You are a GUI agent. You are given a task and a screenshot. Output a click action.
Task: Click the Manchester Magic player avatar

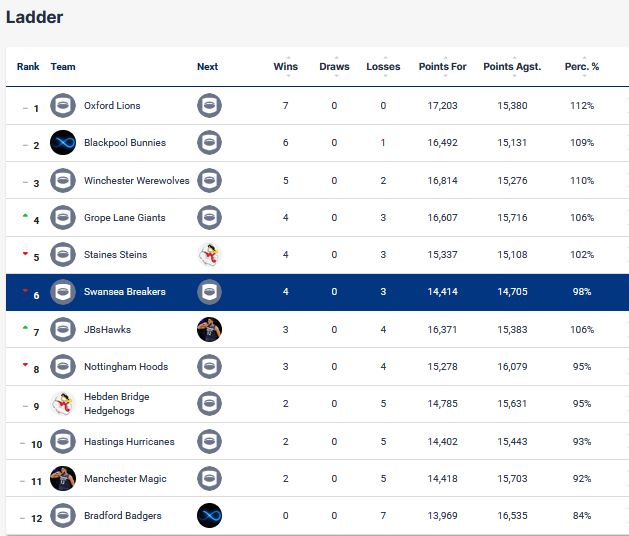[x=63, y=478]
